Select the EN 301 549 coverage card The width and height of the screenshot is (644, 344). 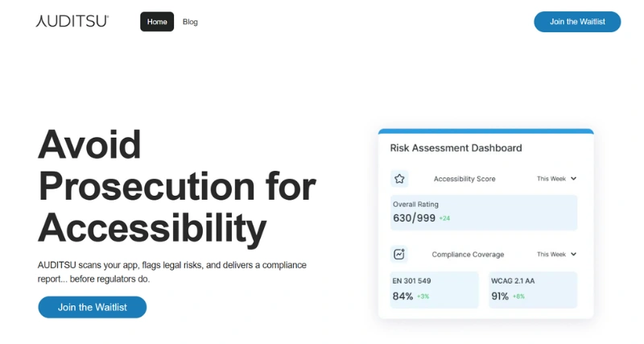(x=435, y=289)
